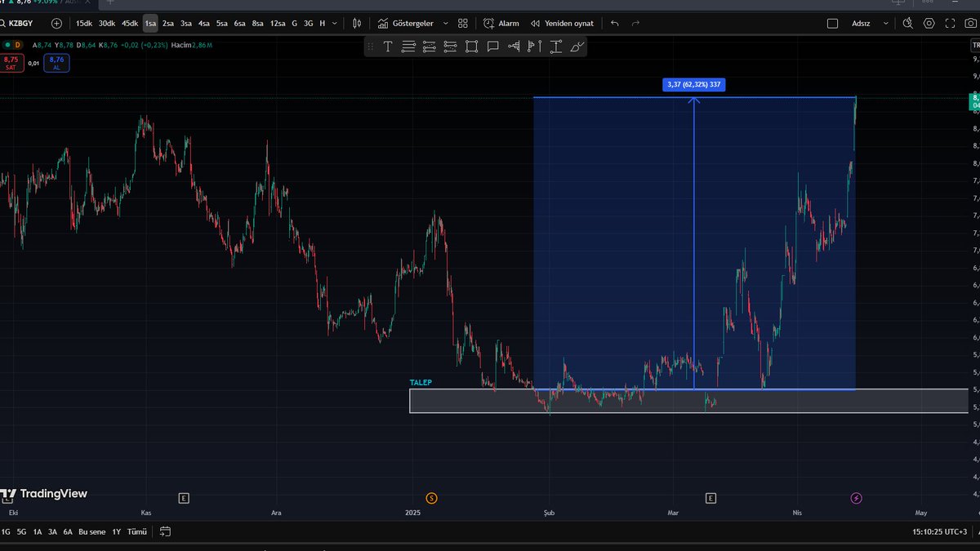Take a chart snapshot with camera icon
Image resolution: width=980 pixels, height=551 pixels.
coord(970,24)
